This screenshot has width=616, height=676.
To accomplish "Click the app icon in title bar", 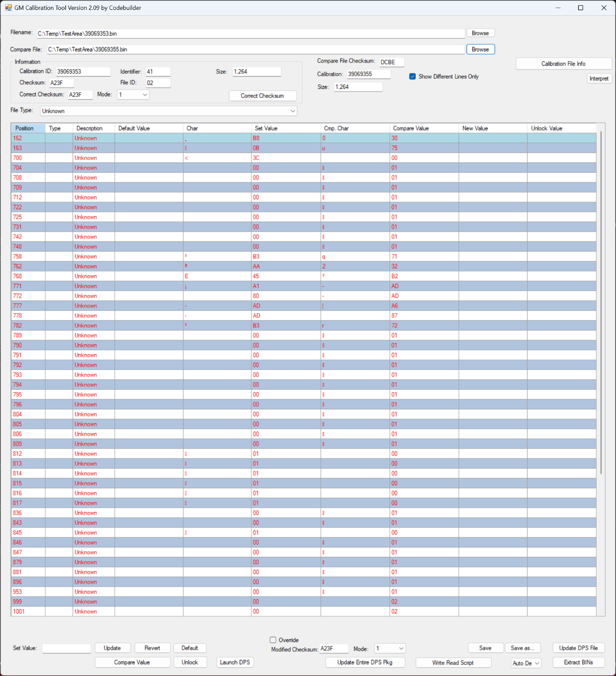I will coord(8,8).
